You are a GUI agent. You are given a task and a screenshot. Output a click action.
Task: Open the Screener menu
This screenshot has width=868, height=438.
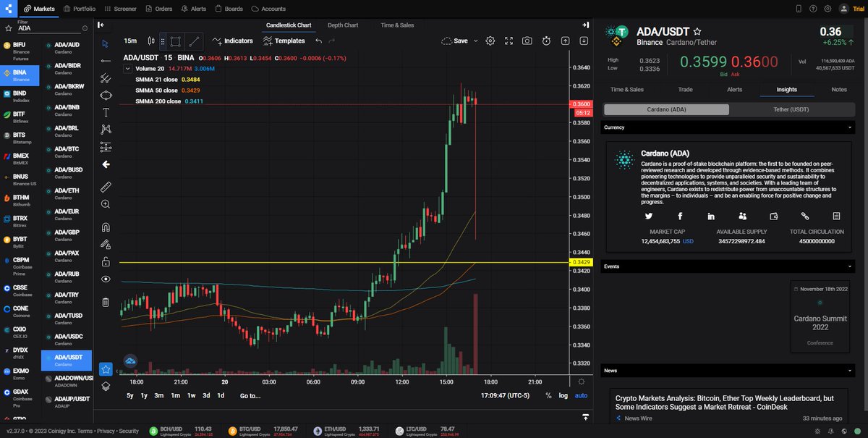(x=120, y=9)
